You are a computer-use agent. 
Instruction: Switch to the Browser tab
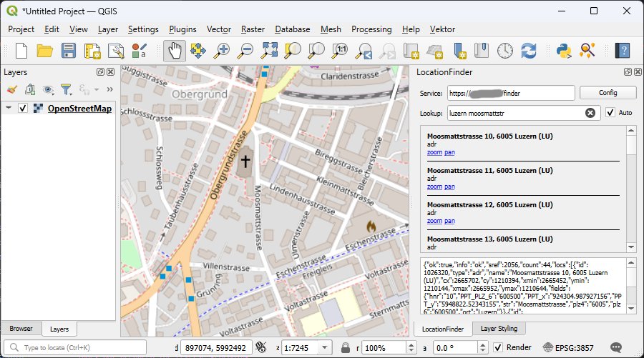(21, 329)
